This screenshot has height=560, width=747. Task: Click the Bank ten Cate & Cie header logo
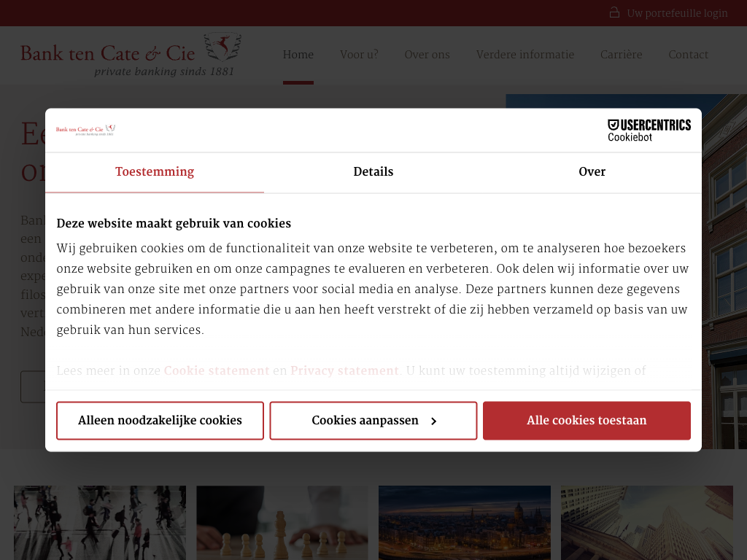(x=131, y=55)
